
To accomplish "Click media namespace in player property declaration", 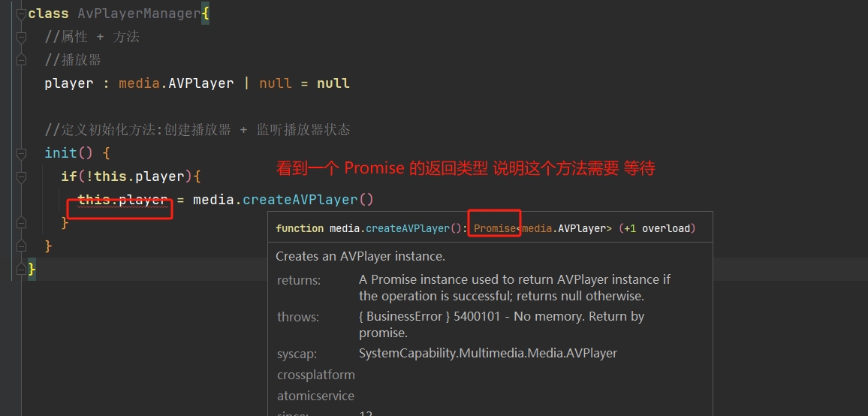I will 139,83.
